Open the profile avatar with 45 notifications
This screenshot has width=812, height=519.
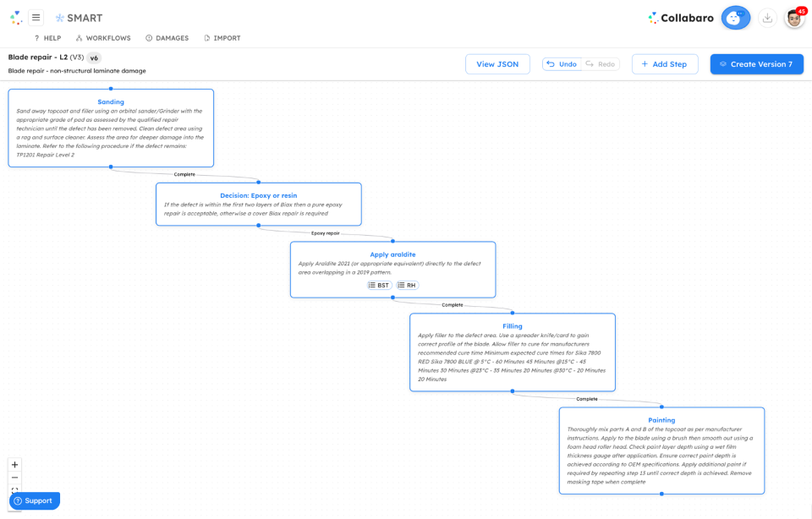793,17
